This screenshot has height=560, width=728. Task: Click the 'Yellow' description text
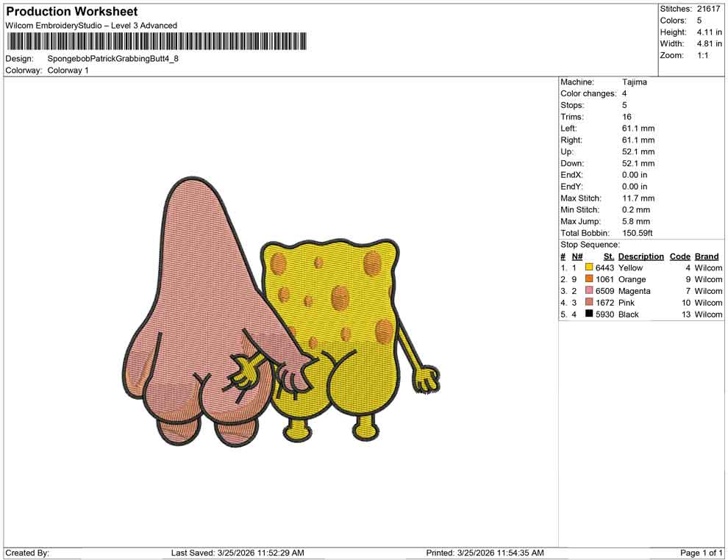pyautogui.click(x=630, y=268)
